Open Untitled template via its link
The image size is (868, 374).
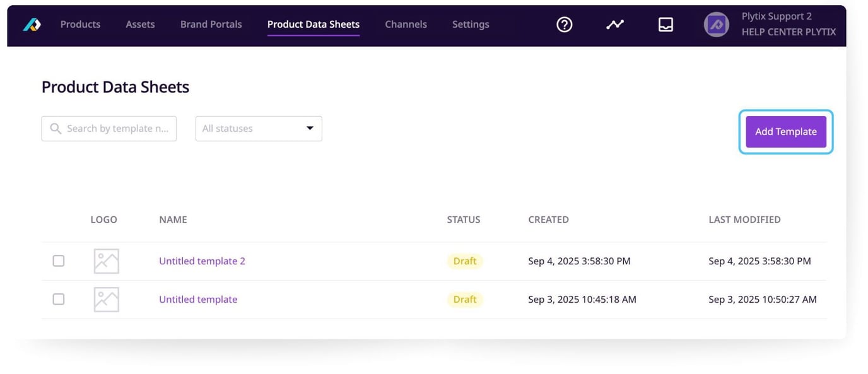pos(198,299)
